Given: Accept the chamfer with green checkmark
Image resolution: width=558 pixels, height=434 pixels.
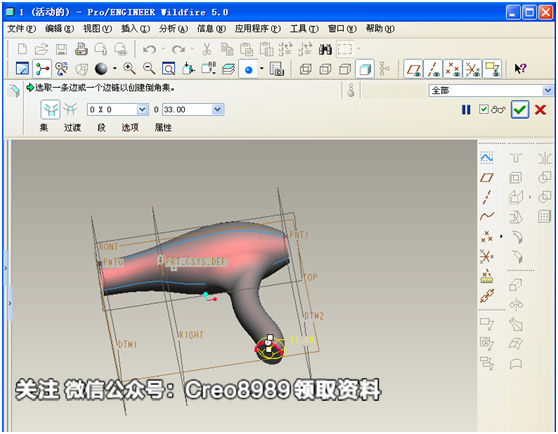Looking at the screenshot, I should tap(520, 109).
